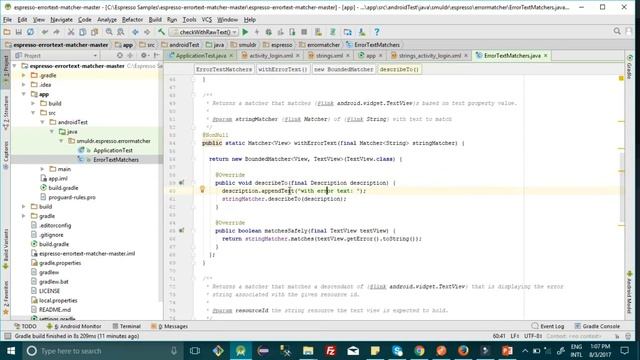This screenshot has width=640, height=360.
Task: Open the Project view selector dropdown
Action: pyautogui.click(x=56, y=56)
